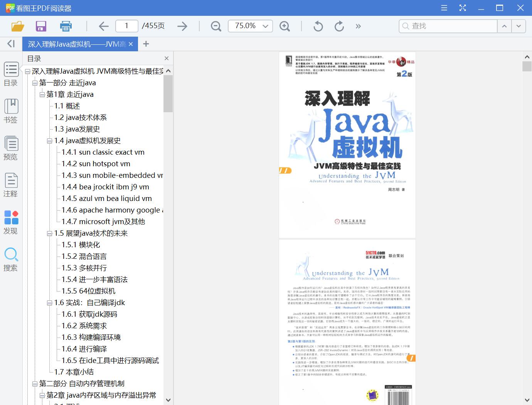This screenshot has height=405, width=532.
Task: Collapse the sidebar with the arrow icon
Action: pyautogui.click(x=11, y=44)
